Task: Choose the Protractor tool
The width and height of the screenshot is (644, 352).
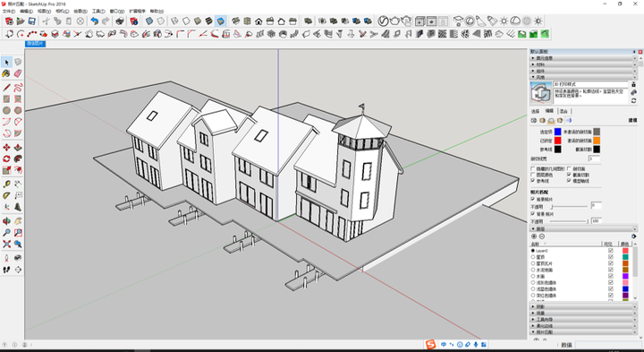Action: tap(6, 195)
